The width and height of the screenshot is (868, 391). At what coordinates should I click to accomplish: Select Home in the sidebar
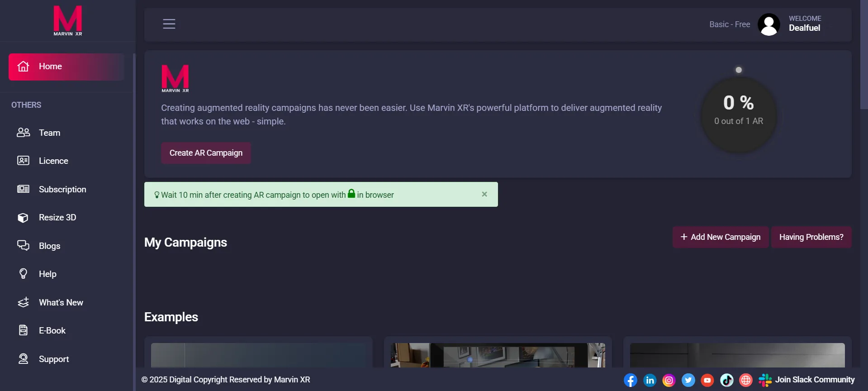[x=66, y=67]
